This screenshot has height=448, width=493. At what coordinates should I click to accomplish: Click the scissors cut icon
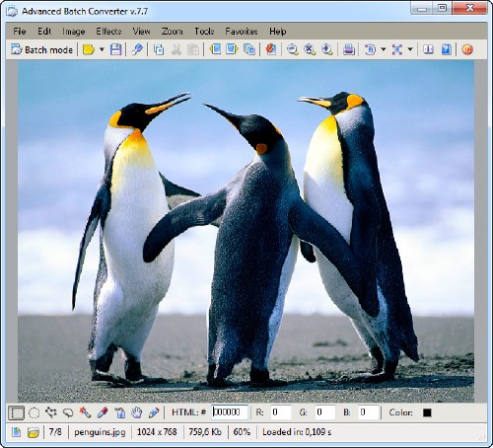coord(176,49)
